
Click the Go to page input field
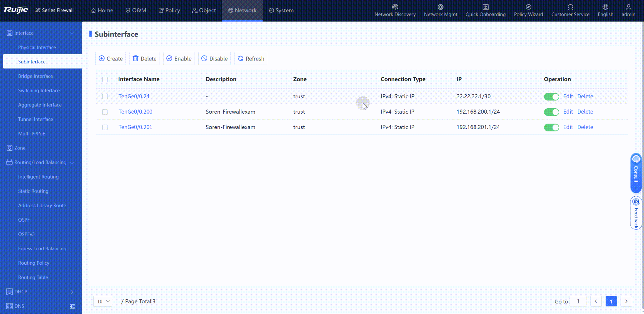[x=578, y=301]
